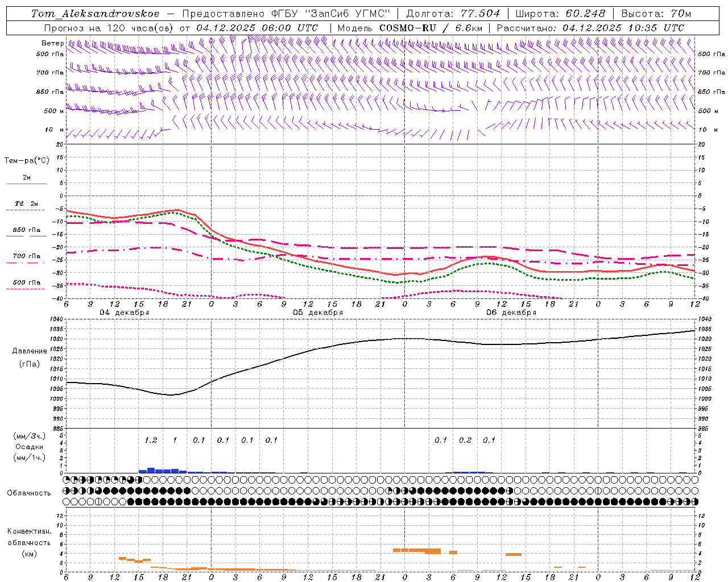Click the Рассчитано: 04.12.2025 10:35 UTC text

tap(590, 28)
